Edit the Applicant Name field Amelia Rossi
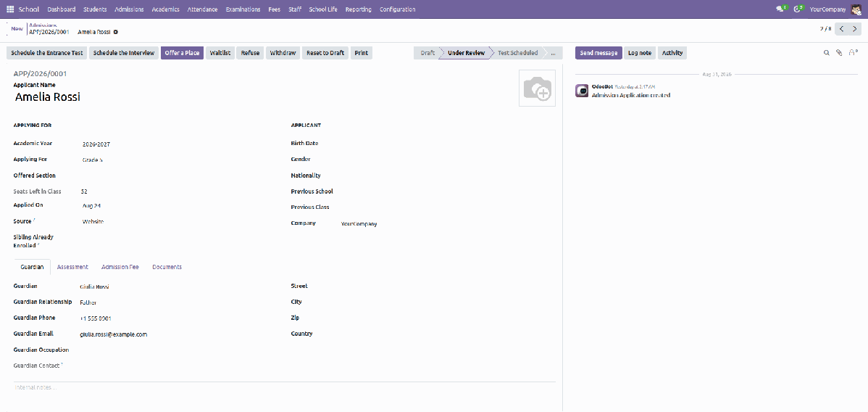This screenshot has height=412, width=868. click(263, 97)
